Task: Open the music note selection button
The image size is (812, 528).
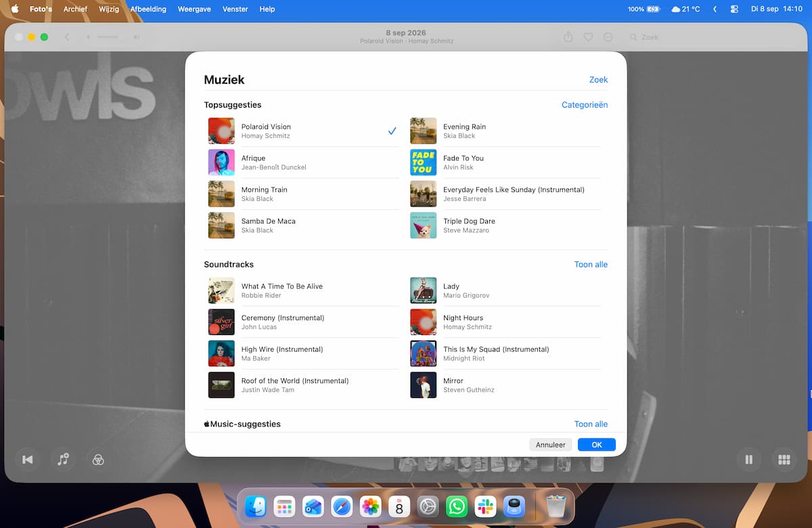Action: (x=63, y=460)
